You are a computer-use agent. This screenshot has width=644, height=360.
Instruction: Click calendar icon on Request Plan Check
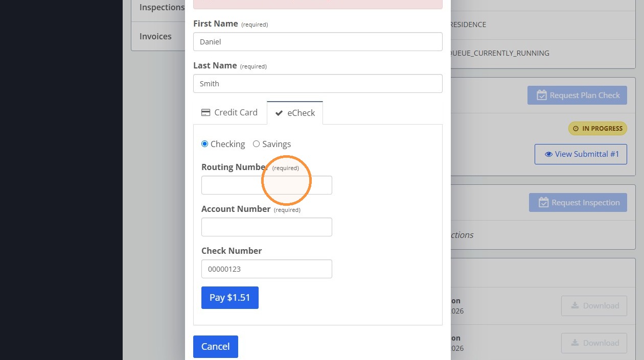(x=542, y=95)
